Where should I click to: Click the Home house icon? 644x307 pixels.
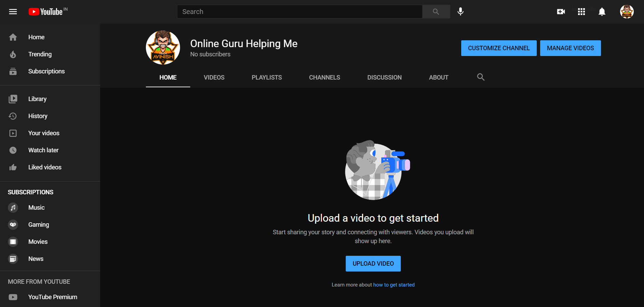click(x=13, y=37)
